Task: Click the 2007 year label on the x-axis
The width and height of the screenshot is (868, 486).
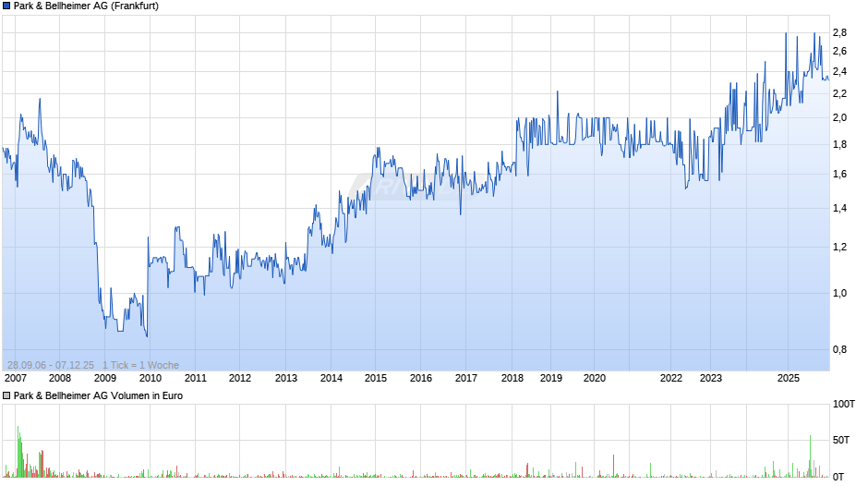Action: click(16, 378)
